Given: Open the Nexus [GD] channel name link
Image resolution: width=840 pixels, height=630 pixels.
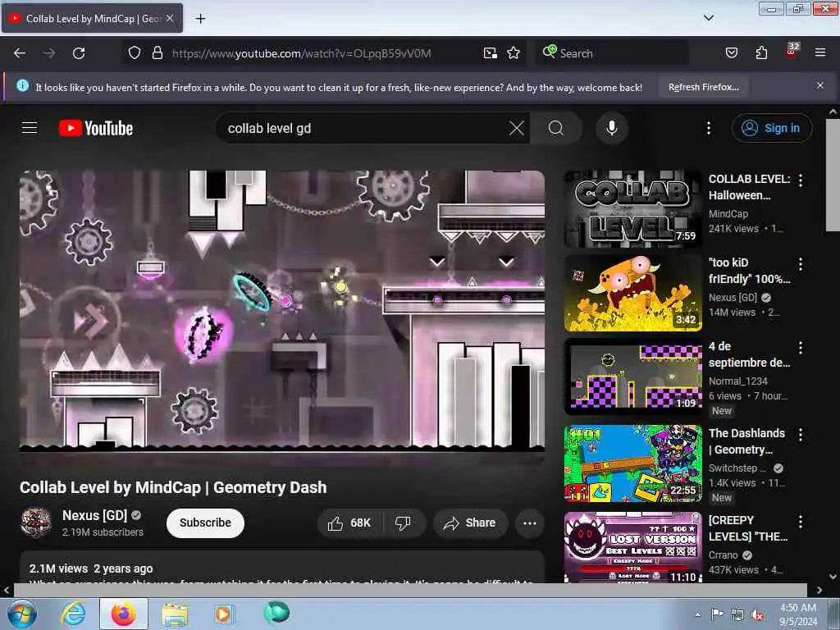Looking at the screenshot, I should coord(94,515).
